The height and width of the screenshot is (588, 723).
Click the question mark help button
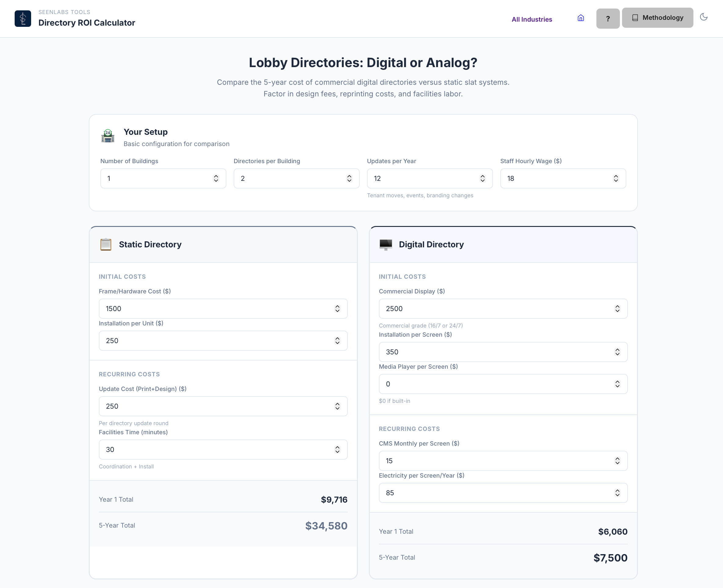tap(607, 19)
